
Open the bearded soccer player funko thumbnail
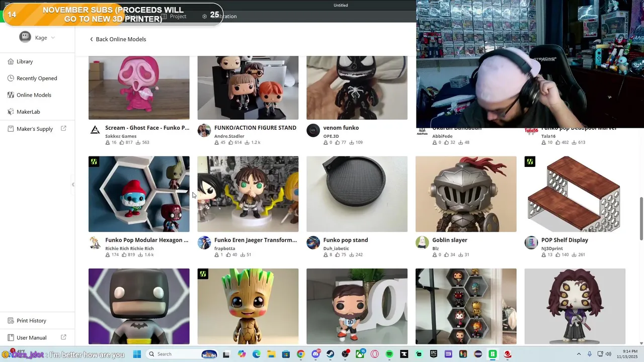[x=357, y=306]
